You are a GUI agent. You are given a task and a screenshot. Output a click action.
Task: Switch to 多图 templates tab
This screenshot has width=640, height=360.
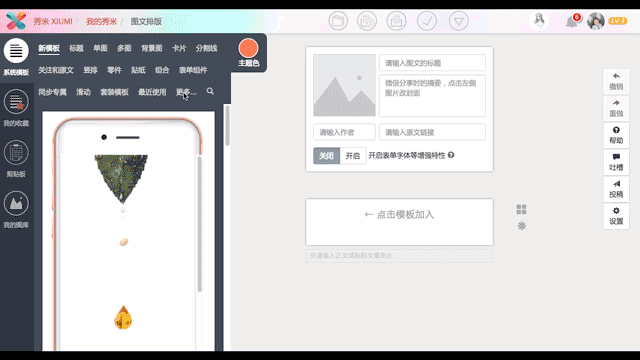[124, 49]
